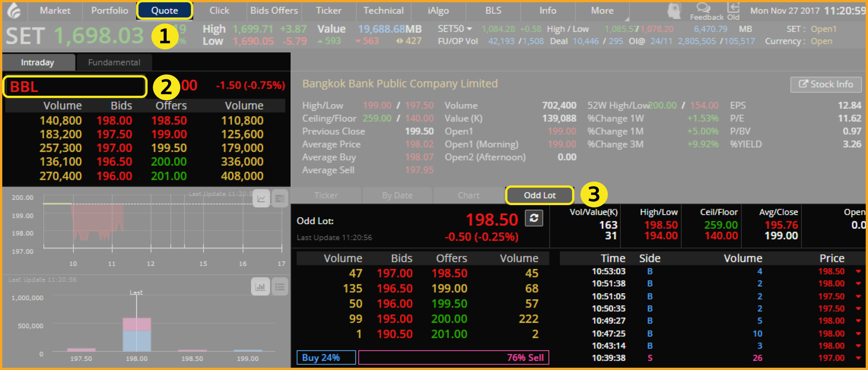The width and height of the screenshot is (868, 370).
Task: Select main offer price 201.00 with volume 408,000
Action: (169, 176)
